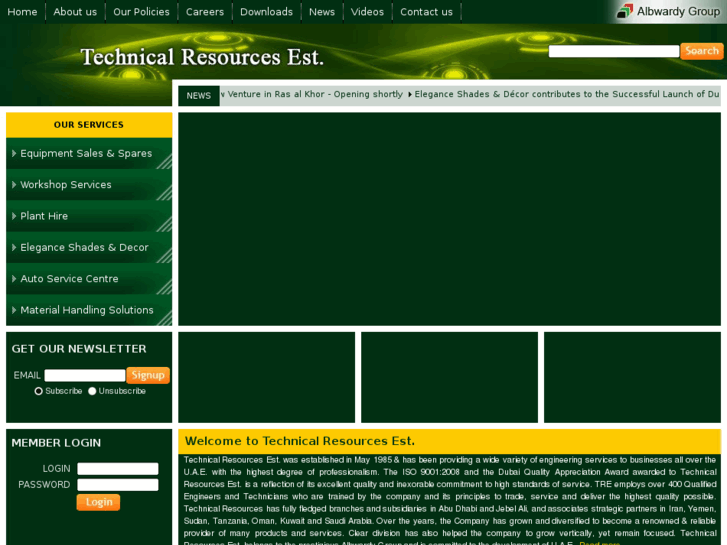Open News in the top navigation bar
This screenshot has width=727, height=545.
click(x=322, y=12)
